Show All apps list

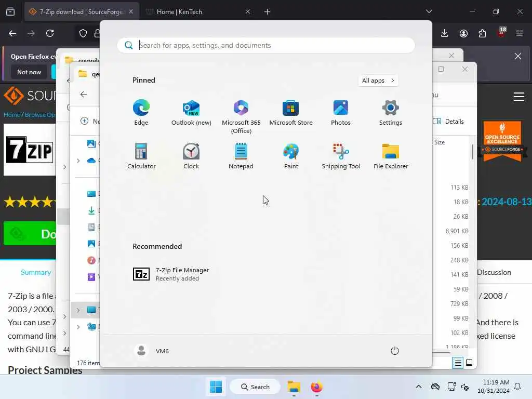point(378,81)
